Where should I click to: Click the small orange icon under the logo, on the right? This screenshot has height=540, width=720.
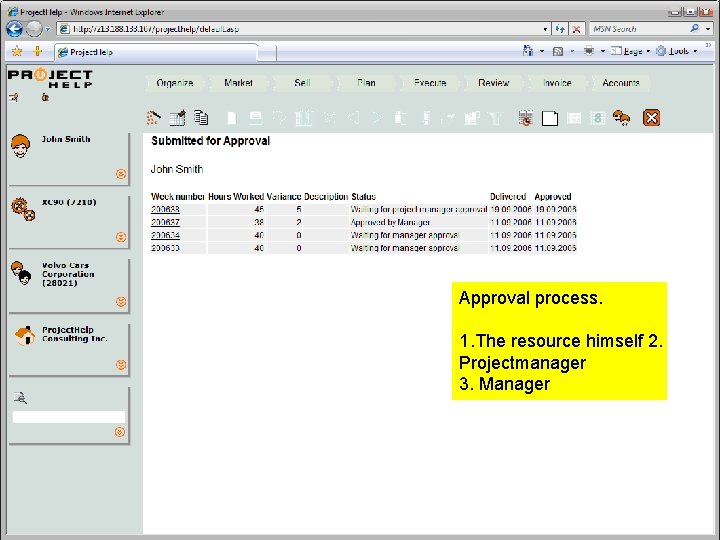pyautogui.click(x=45, y=97)
